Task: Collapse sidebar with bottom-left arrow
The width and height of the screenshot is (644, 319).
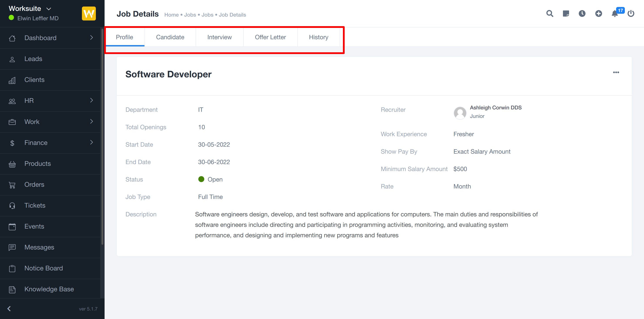Action: [9, 309]
